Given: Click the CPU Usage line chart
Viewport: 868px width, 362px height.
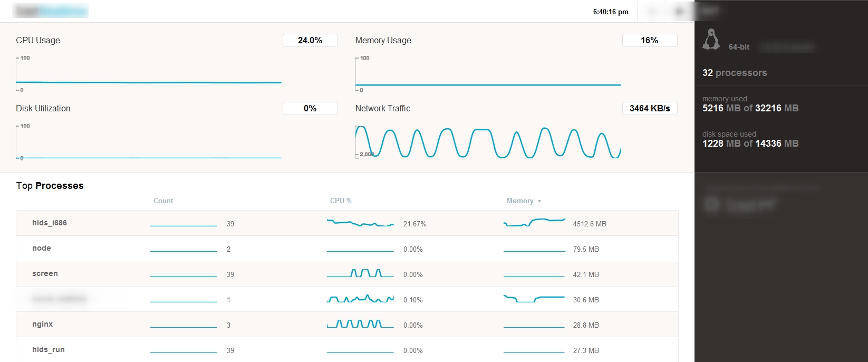Looking at the screenshot, I should (x=149, y=74).
